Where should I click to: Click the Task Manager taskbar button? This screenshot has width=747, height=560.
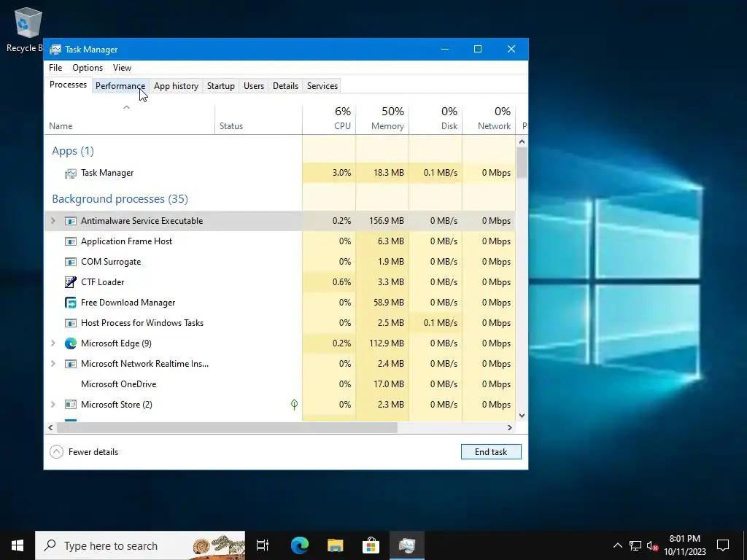(407, 545)
